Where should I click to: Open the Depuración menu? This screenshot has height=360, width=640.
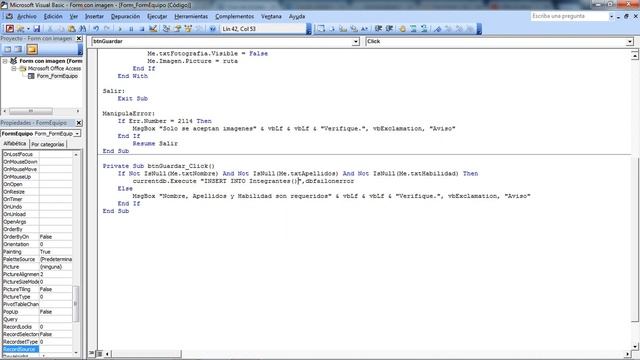click(x=125, y=16)
